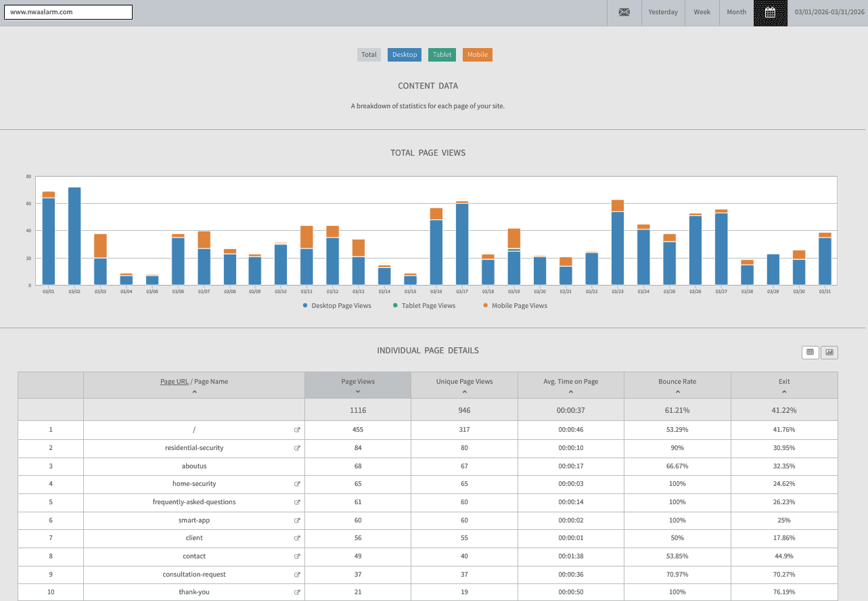
Task: Click the www.nwaalarm.com site field
Action: [x=68, y=12]
